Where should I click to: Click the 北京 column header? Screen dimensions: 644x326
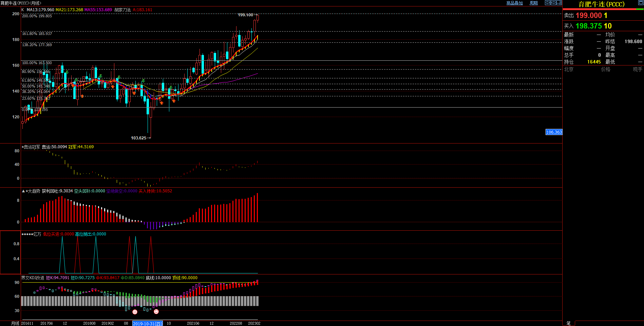[x=569, y=69]
